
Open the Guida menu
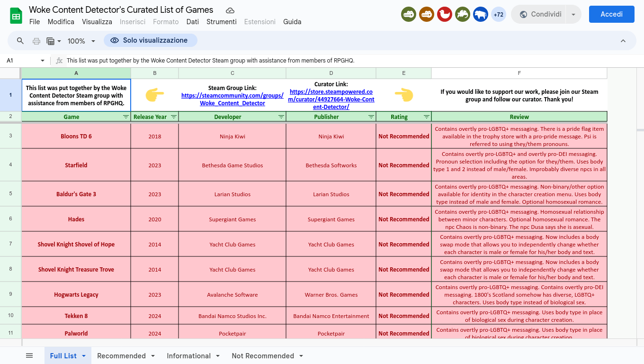click(292, 22)
